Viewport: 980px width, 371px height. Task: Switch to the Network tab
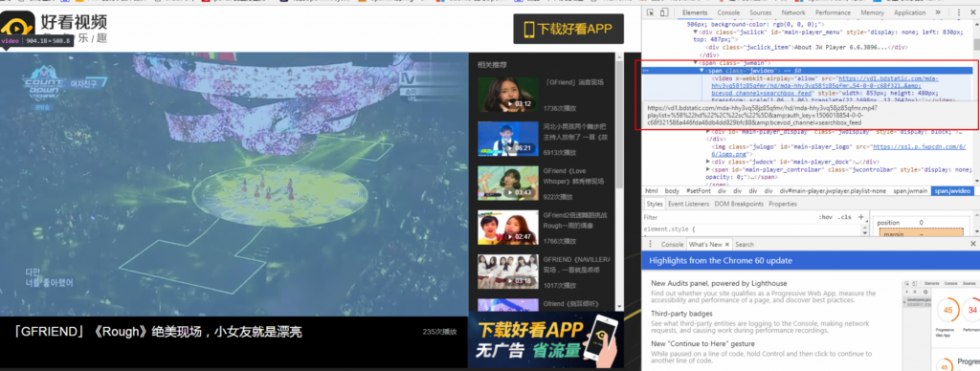793,12
